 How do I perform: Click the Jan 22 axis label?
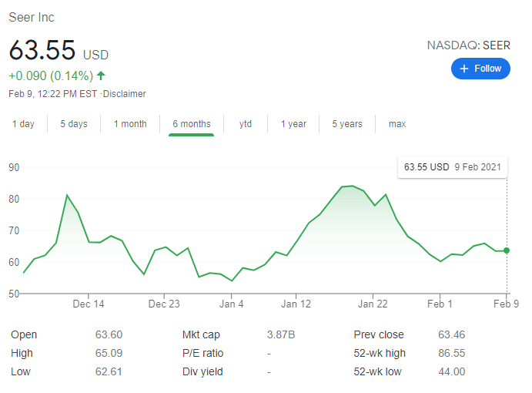[372, 304]
